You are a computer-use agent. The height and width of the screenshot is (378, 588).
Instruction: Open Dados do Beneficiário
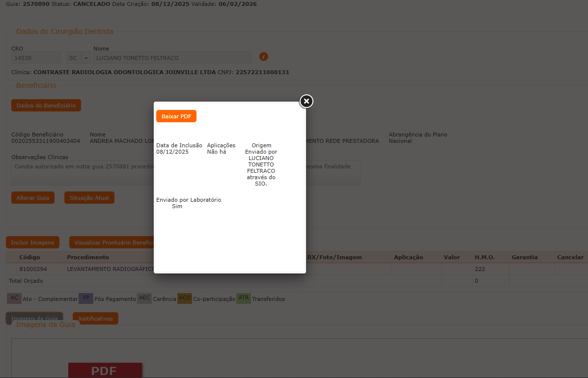point(46,105)
